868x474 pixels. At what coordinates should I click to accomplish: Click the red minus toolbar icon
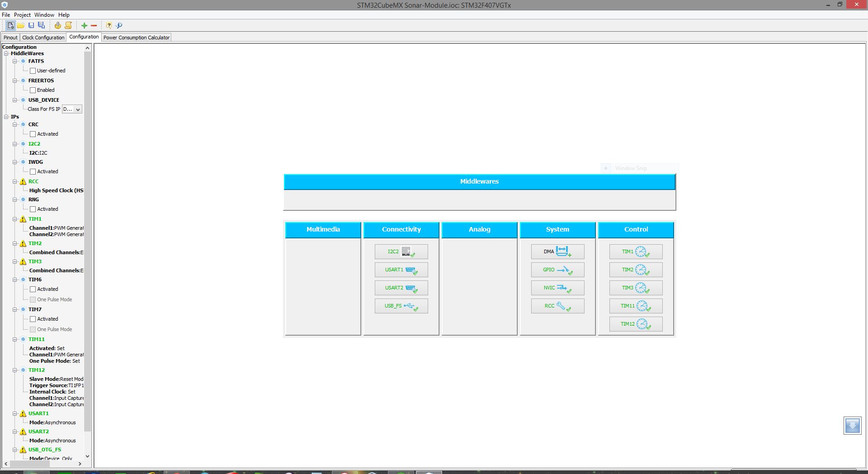click(94, 25)
